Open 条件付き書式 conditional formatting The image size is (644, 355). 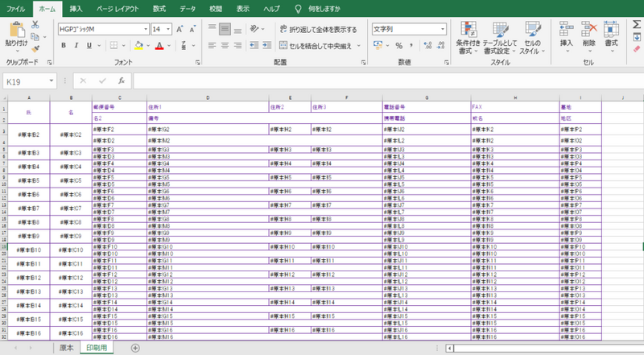coord(468,38)
